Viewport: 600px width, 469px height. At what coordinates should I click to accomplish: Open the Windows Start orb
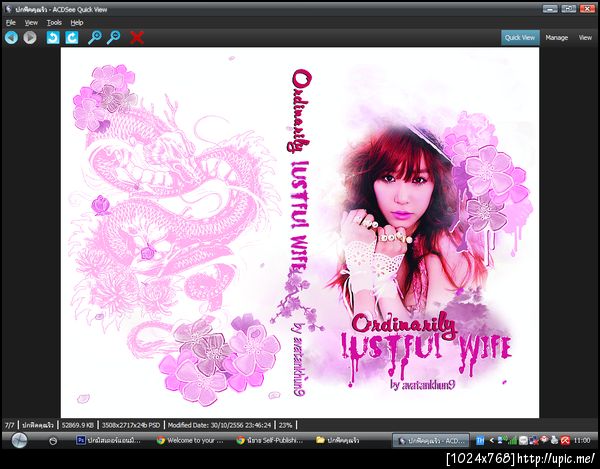[19, 441]
